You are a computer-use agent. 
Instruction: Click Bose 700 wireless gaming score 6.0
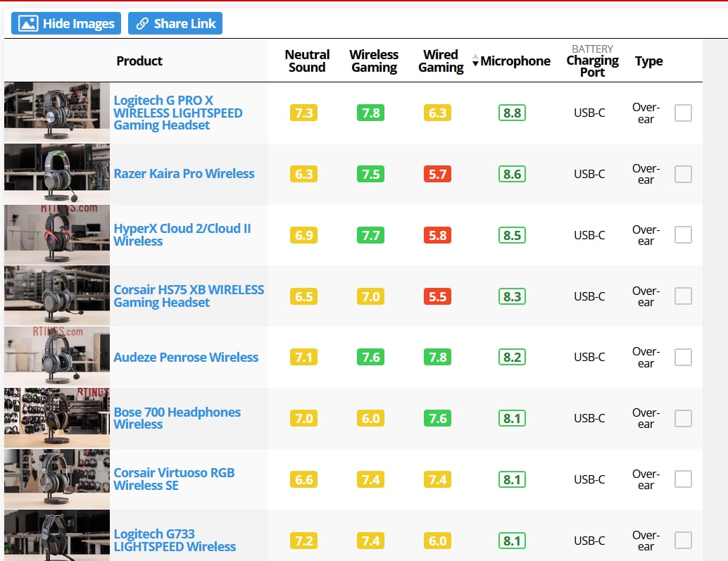coord(370,419)
